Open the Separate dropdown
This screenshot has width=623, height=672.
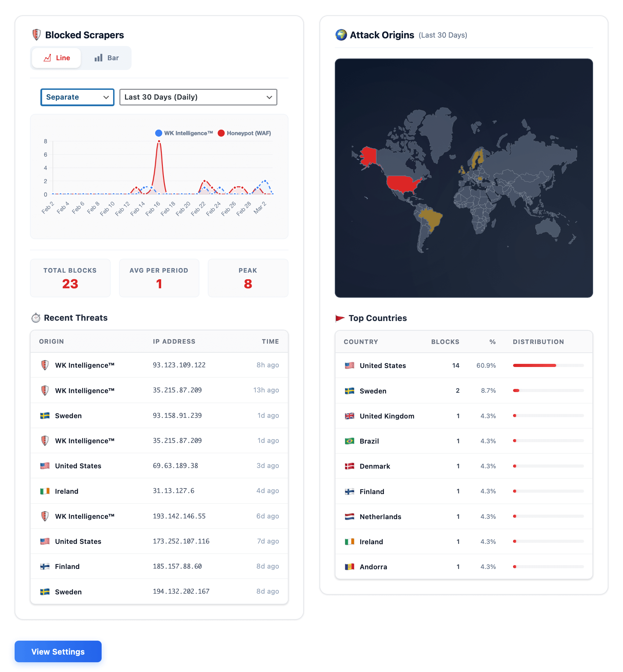pyautogui.click(x=77, y=97)
